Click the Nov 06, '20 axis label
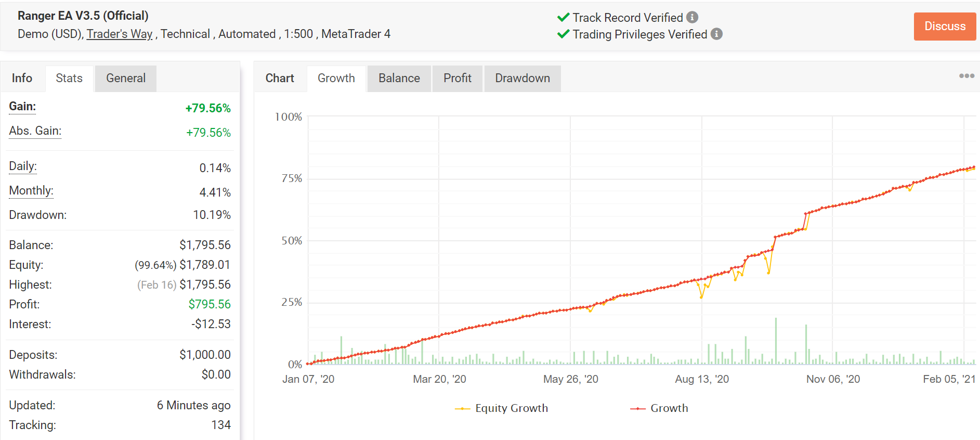Screen dimensions: 980x440 tap(833, 379)
